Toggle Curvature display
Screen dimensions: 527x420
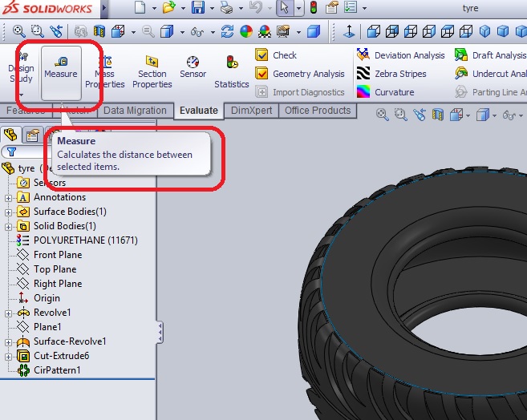tap(386, 92)
